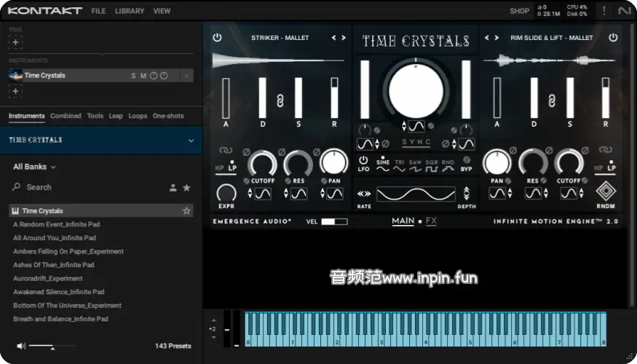Screen dimensions: 637x364
Task: Open the LIBRARY menu
Action: coord(130,11)
